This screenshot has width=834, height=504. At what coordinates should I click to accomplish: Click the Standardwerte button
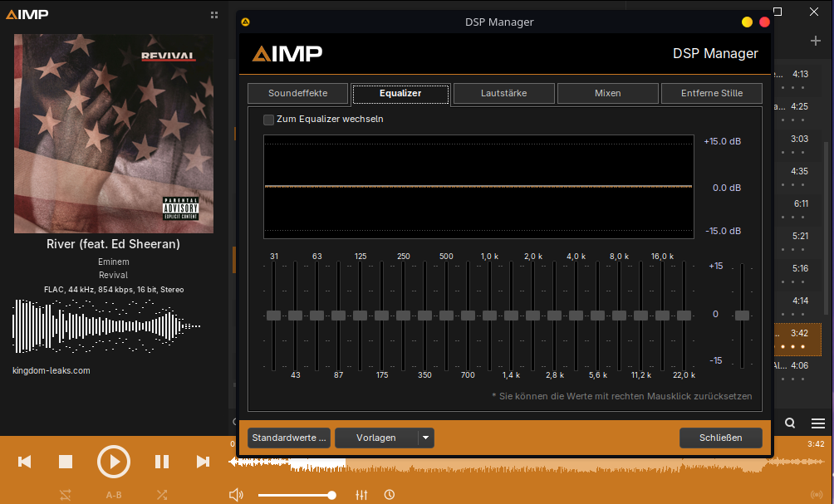289,438
